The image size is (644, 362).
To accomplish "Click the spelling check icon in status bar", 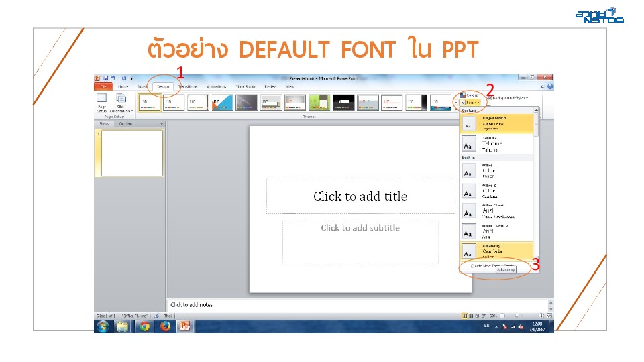I will point(156,316).
